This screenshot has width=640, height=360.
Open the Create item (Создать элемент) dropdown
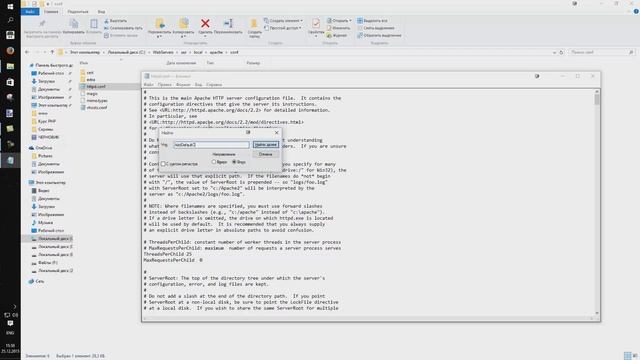click(x=283, y=20)
